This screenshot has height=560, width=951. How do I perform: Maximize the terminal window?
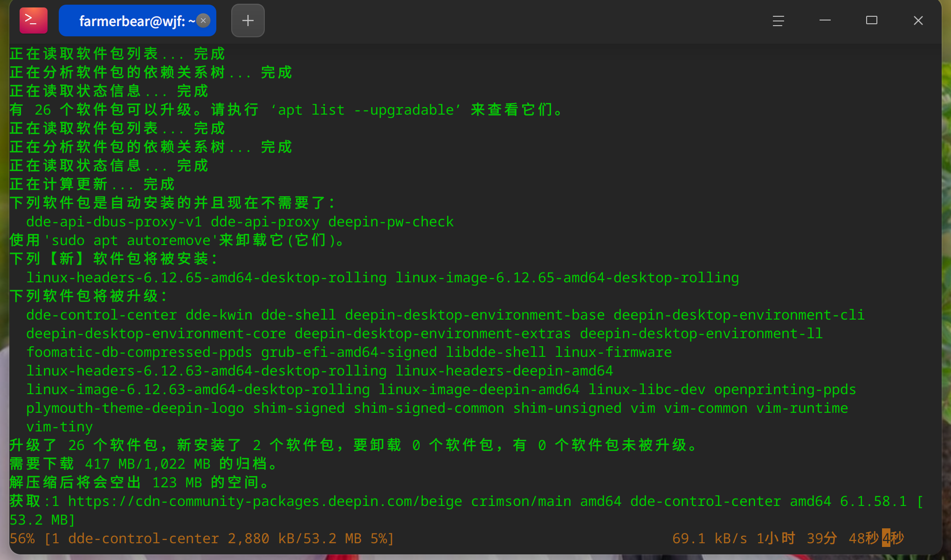pyautogui.click(x=871, y=20)
